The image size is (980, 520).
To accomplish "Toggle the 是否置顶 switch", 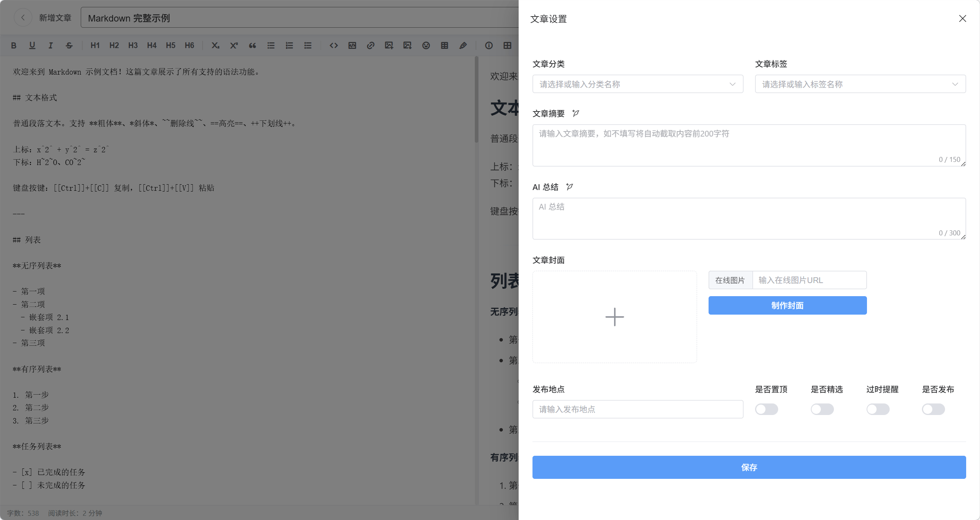I will 767,409.
